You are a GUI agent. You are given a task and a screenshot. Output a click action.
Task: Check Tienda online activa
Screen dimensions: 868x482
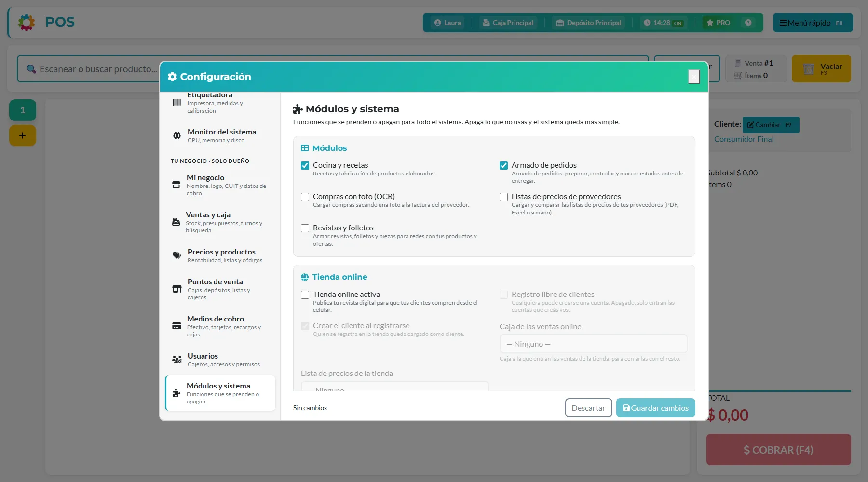(x=305, y=295)
